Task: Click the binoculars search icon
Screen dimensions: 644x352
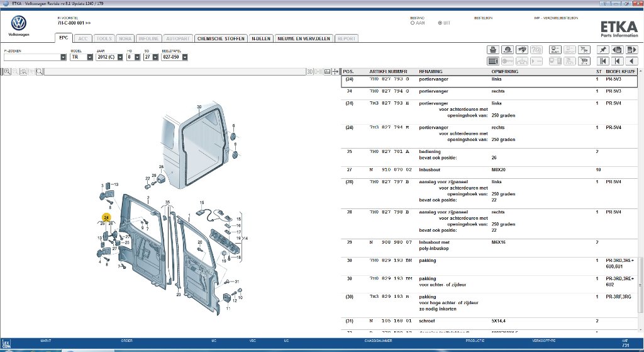Action: pyautogui.click(x=522, y=50)
